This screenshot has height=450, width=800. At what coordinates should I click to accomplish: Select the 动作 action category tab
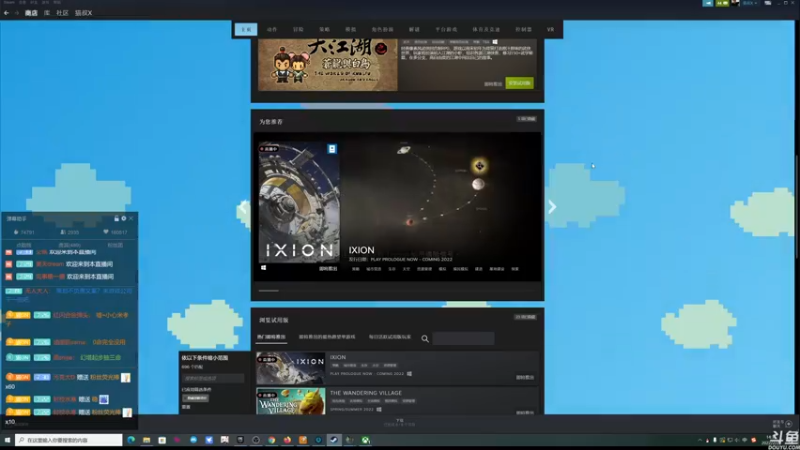pyautogui.click(x=272, y=30)
